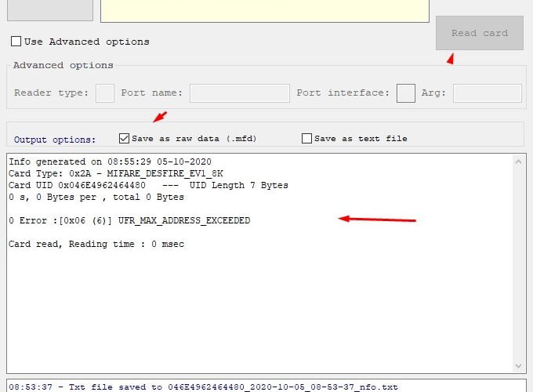533x392 pixels.
Task: Click the Arg input field
Action: click(x=487, y=93)
